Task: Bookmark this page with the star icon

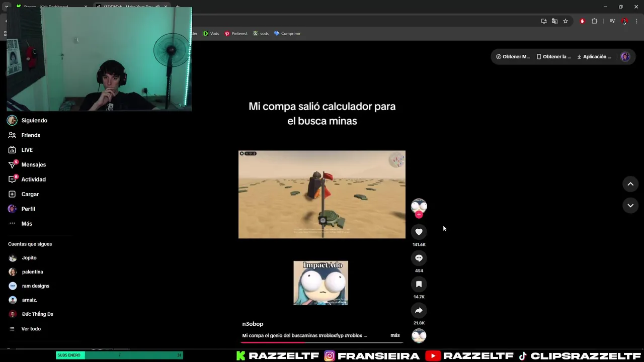Action: click(566, 21)
